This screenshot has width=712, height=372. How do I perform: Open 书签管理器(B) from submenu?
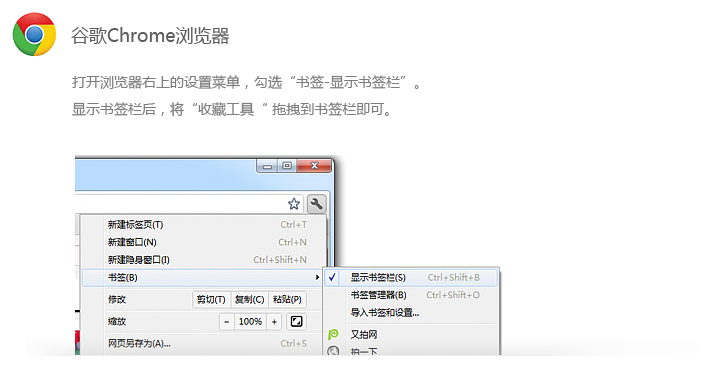pos(411,295)
